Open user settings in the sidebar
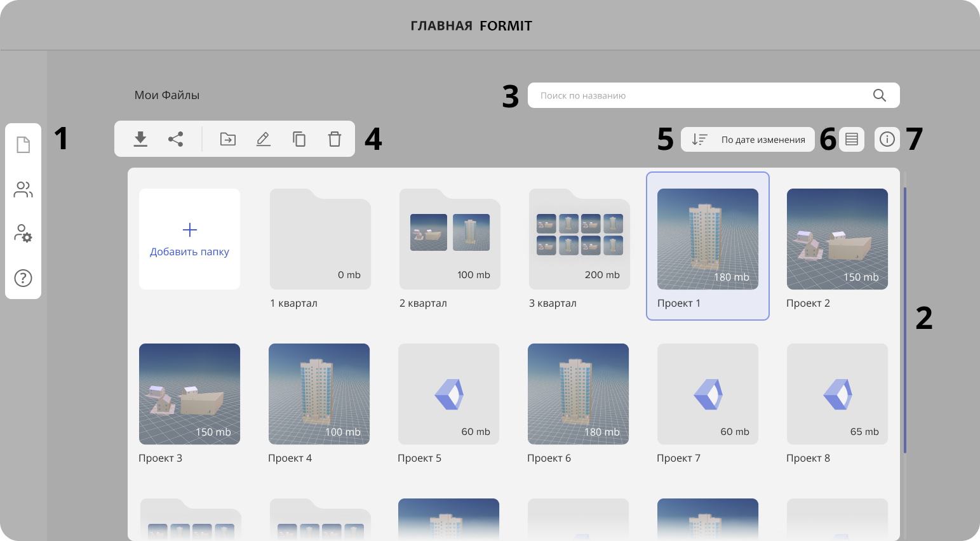The width and height of the screenshot is (980, 541). coord(23,233)
